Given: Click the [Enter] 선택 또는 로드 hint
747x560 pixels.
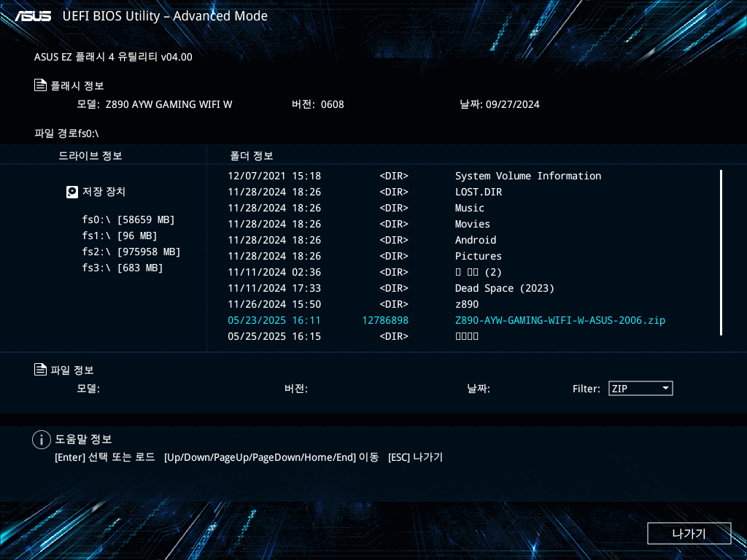Looking at the screenshot, I should (x=105, y=457).
